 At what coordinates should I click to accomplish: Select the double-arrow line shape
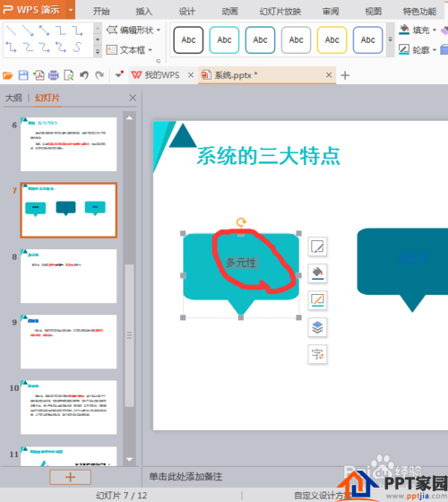[x=44, y=30]
